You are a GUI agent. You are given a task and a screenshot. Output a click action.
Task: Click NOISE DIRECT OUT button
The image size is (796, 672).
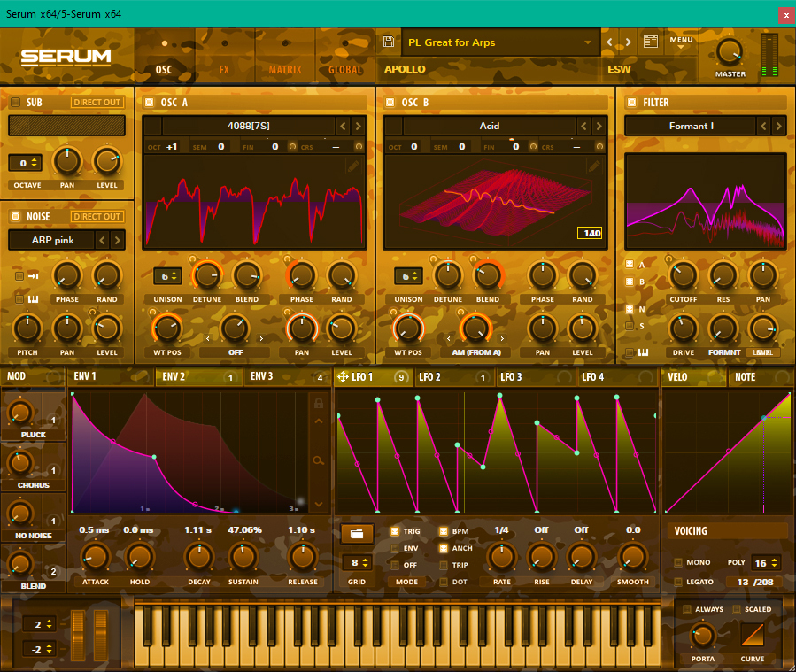pyautogui.click(x=97, y=216)
